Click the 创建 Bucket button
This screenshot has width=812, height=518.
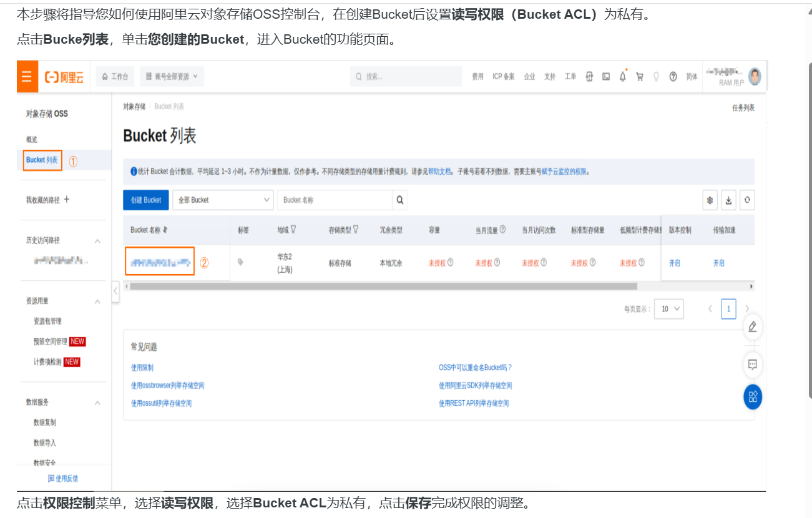coord(146,200)
